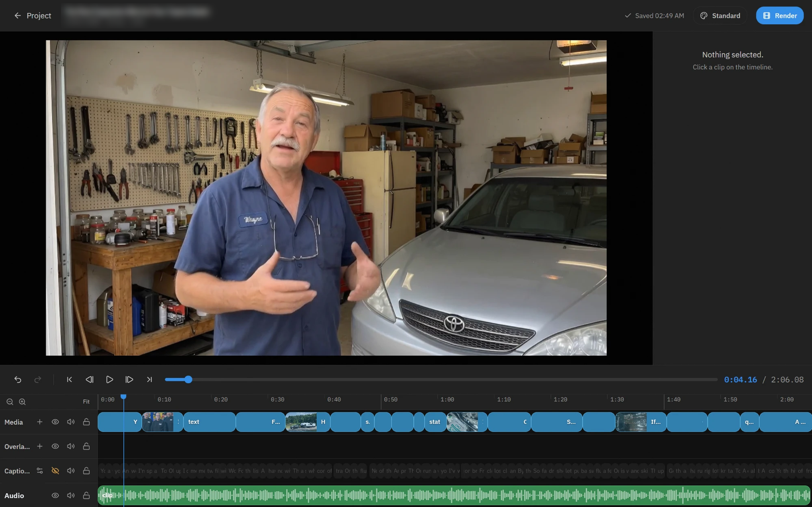Screen dimensions: 812x507
Task: Lock the Captions track
Action: pyautogui.click(x=86, y=471)
